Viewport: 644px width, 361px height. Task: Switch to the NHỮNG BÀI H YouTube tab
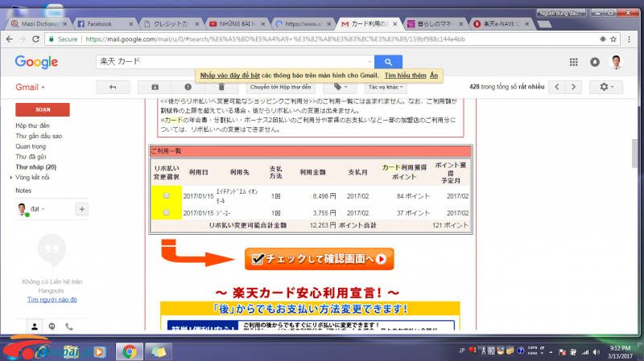point(237,24)
